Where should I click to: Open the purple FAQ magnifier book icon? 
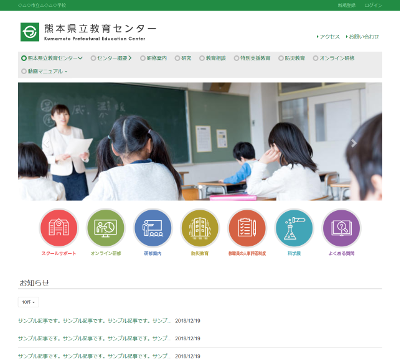point(341,228)
